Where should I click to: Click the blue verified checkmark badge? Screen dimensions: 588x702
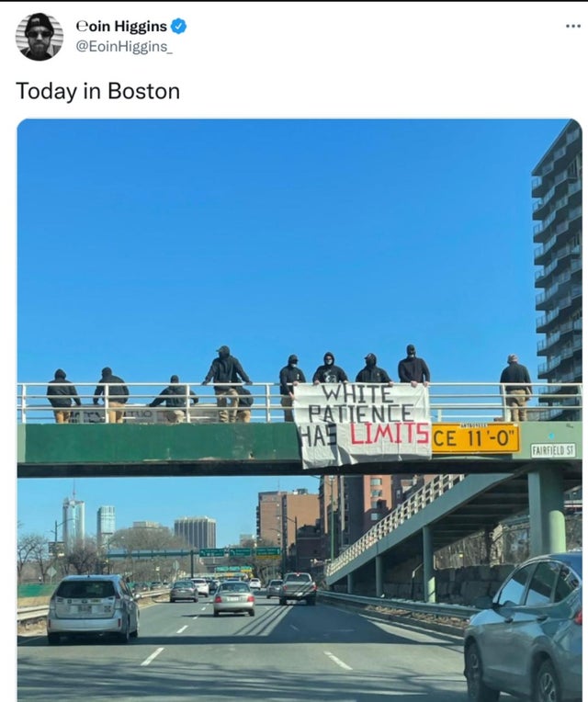click(179, 27)
